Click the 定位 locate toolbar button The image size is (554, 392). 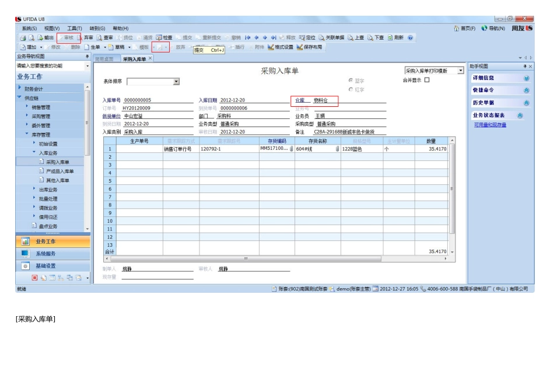[x=307, y=38]
